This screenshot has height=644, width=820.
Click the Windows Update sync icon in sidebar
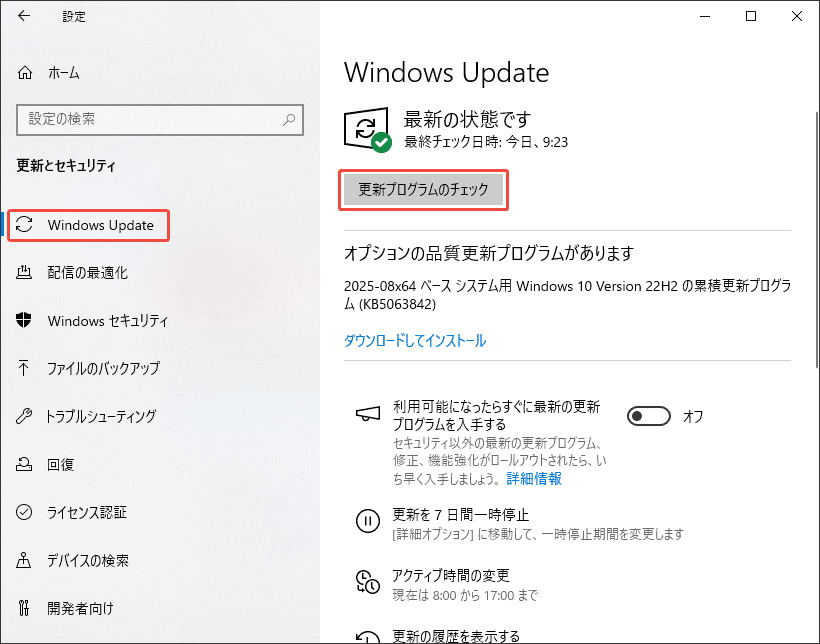tap(24, 224)
